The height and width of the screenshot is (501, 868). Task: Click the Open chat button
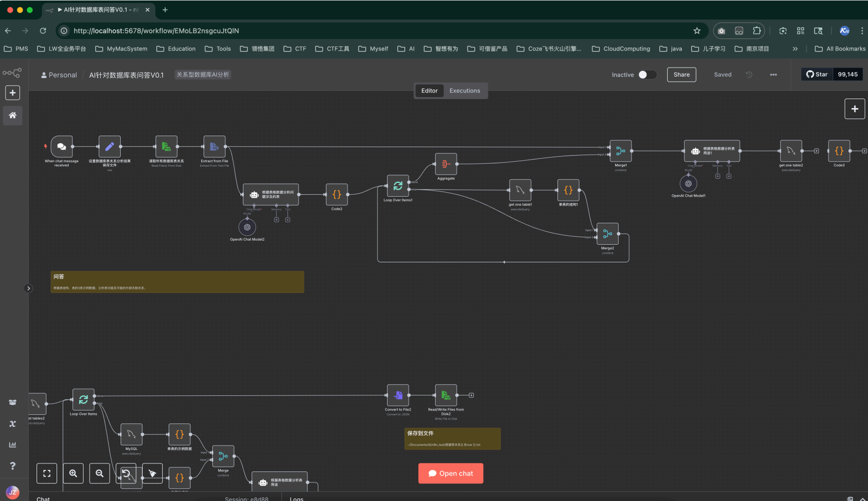point(451,473)
